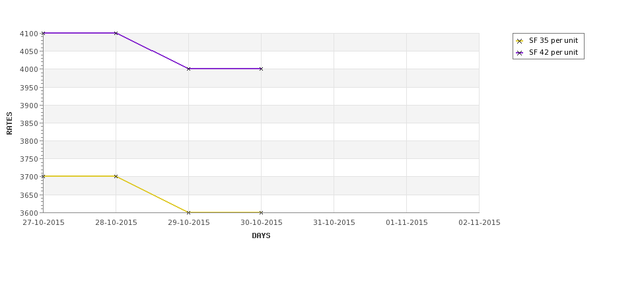
Task: Select SF 42 data point on 29-10-2015
Action: click(x=188, y=69)
